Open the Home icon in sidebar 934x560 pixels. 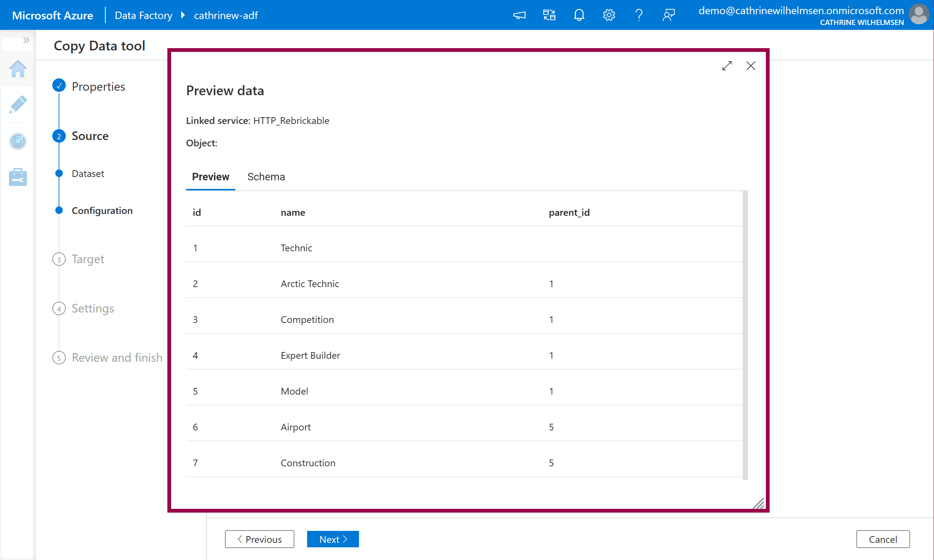click(x=18, y=69)
